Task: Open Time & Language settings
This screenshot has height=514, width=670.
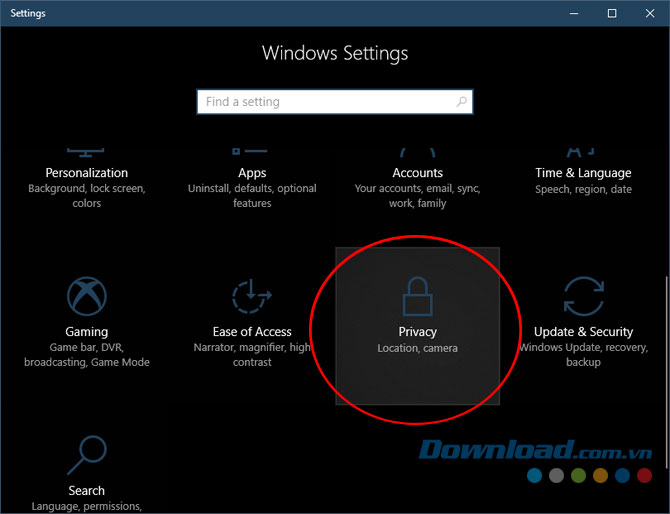Action: pos(583,173)
